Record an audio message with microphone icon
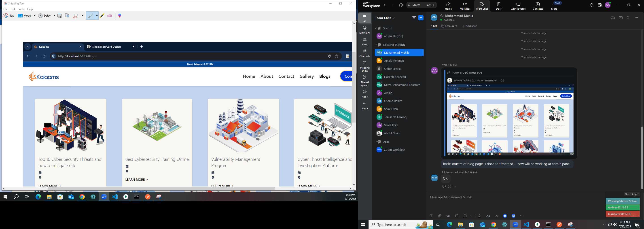 tap(479, 216)
